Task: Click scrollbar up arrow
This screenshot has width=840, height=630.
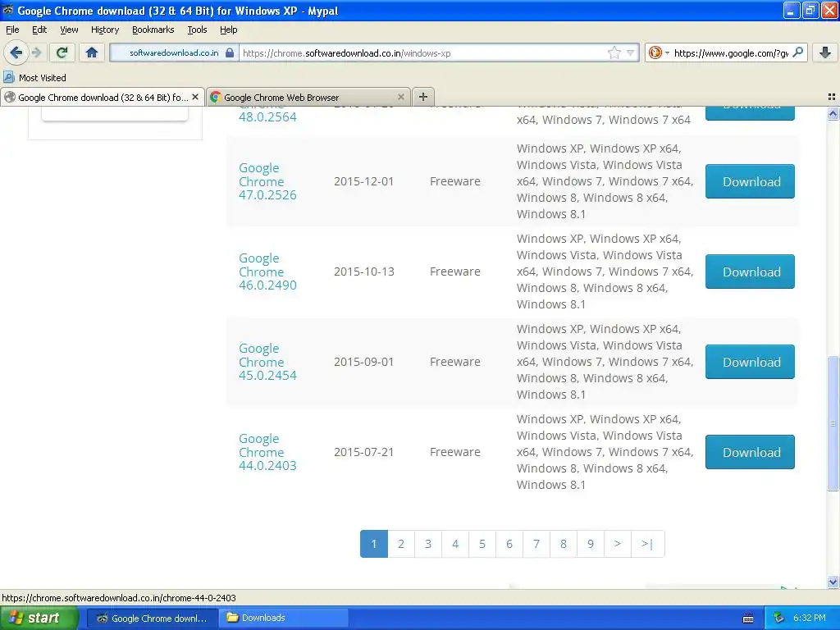Action: [x=833, y=113]
